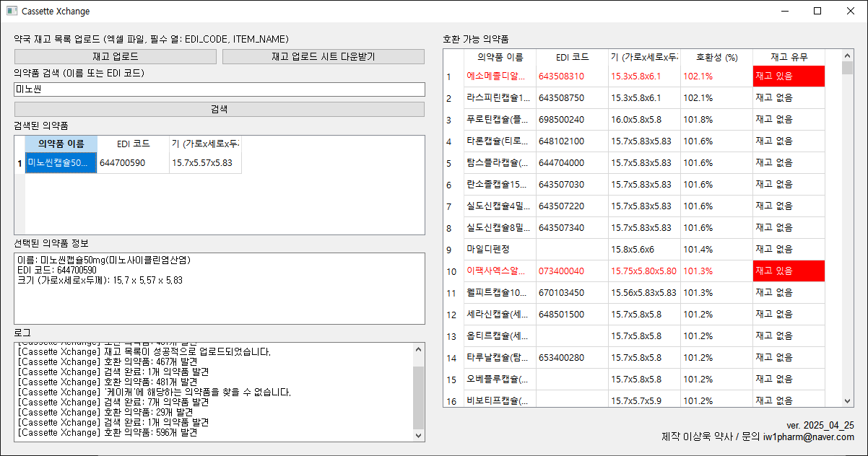
Task: Select the 란소졸캡슐15 drug name cell
Action: click(500, 185)
